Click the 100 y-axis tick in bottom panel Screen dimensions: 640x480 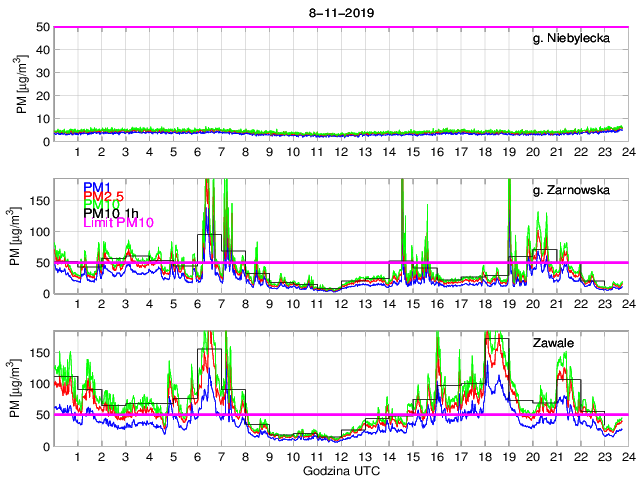38,384
